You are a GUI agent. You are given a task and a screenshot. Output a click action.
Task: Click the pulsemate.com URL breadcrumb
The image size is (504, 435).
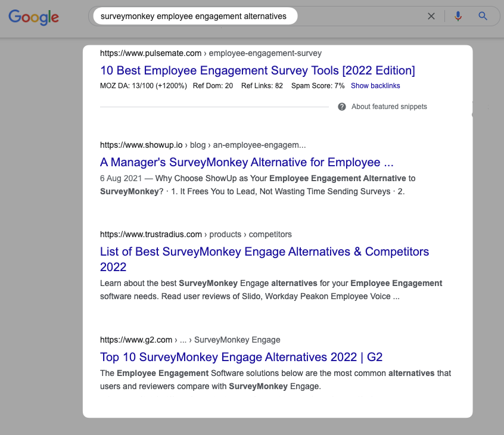(x=210, y=54)
